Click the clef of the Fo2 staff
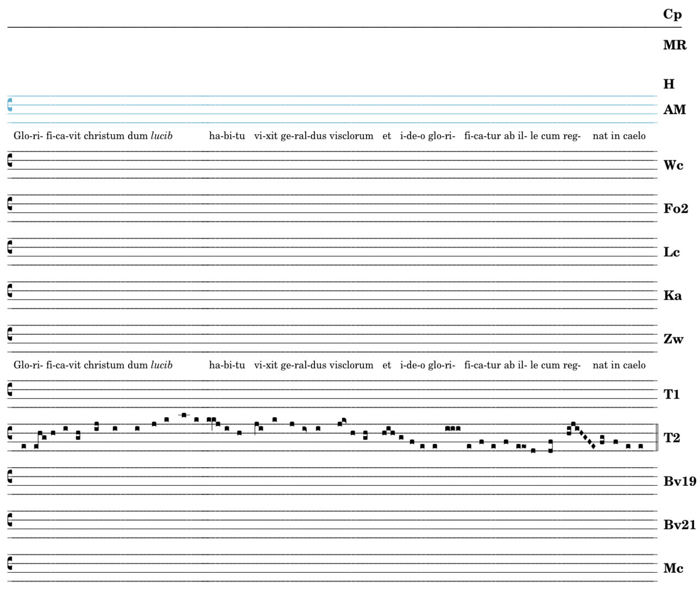This screenshot has width=700, height=596. (x=10, y=204)
